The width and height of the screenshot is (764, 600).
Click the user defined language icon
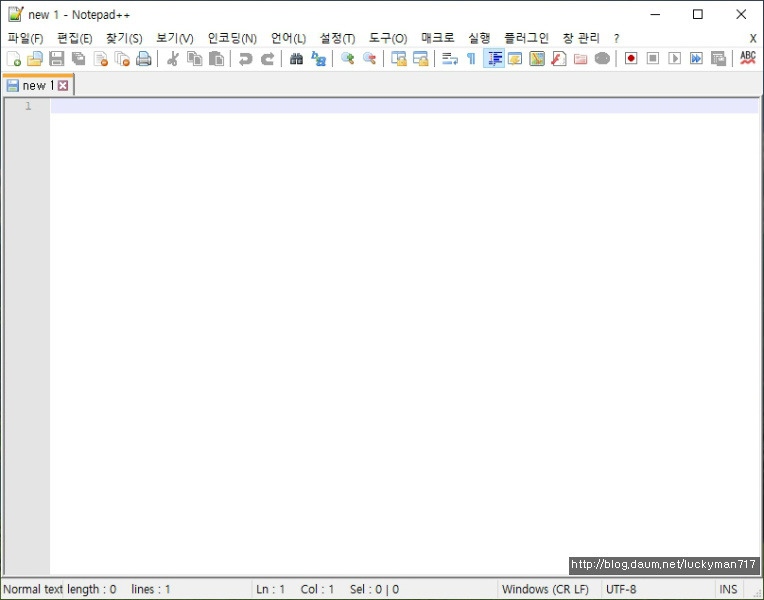[x=515, y=58]
